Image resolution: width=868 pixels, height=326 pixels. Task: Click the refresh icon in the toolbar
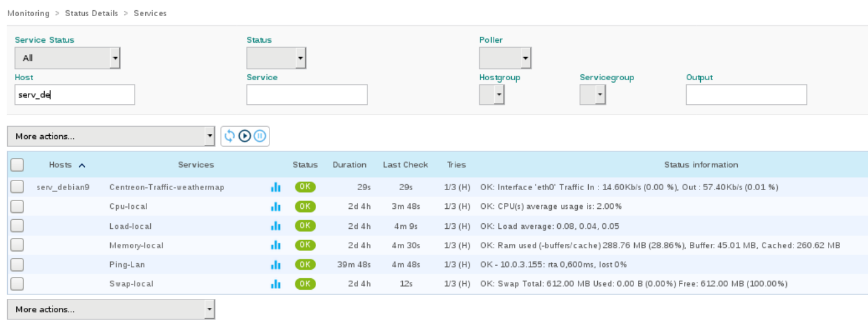pos(229,136)
